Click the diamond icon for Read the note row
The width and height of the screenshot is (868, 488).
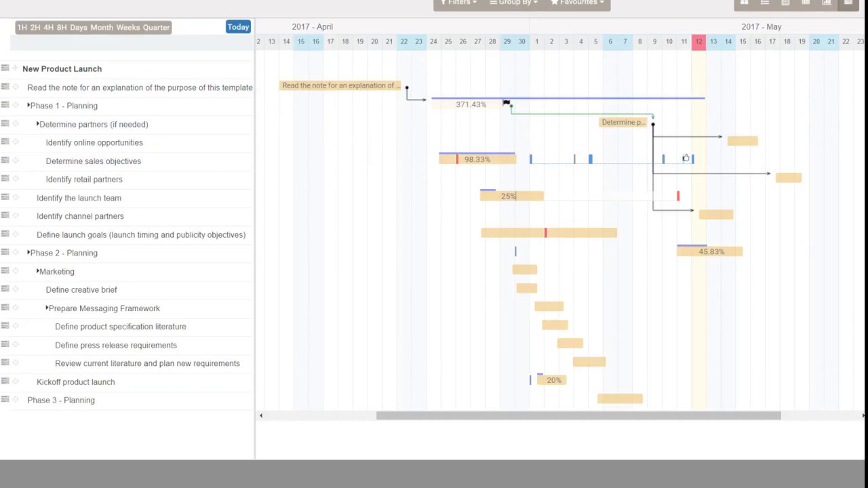click(16, 87)
